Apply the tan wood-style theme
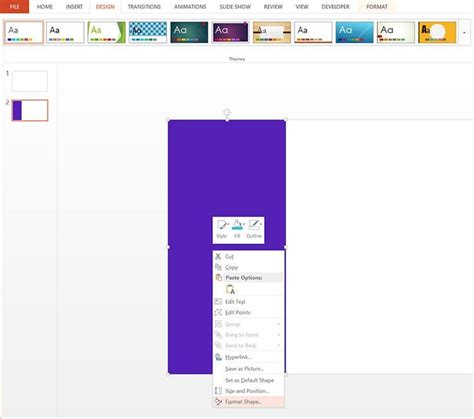Viewport: 474px width, 419px height. point(272,32)
